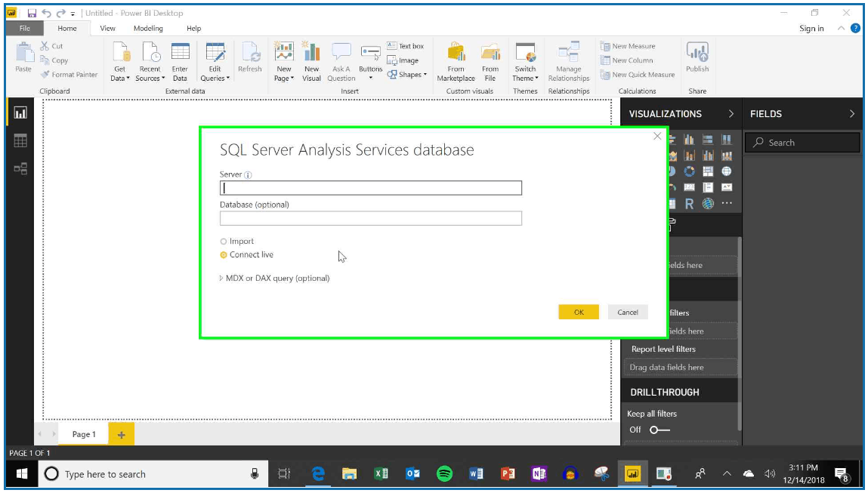Click the Switch Theme icon
The width and height of the screenshot is (868, 493).
pos(525,53)
